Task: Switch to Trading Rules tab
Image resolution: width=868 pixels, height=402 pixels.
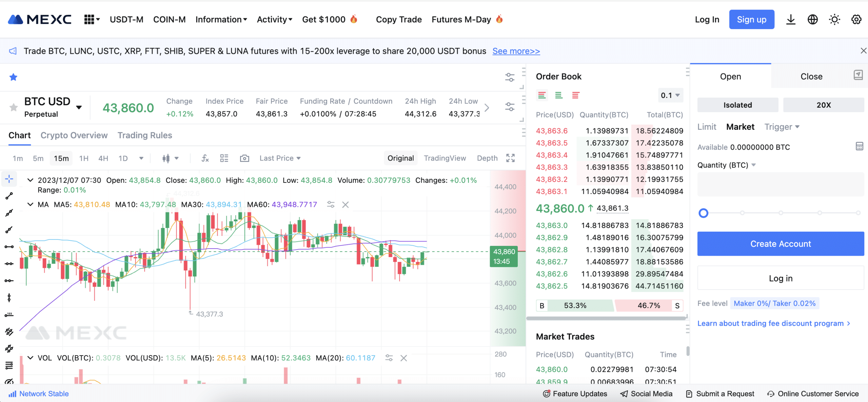Action: (145, 135)
